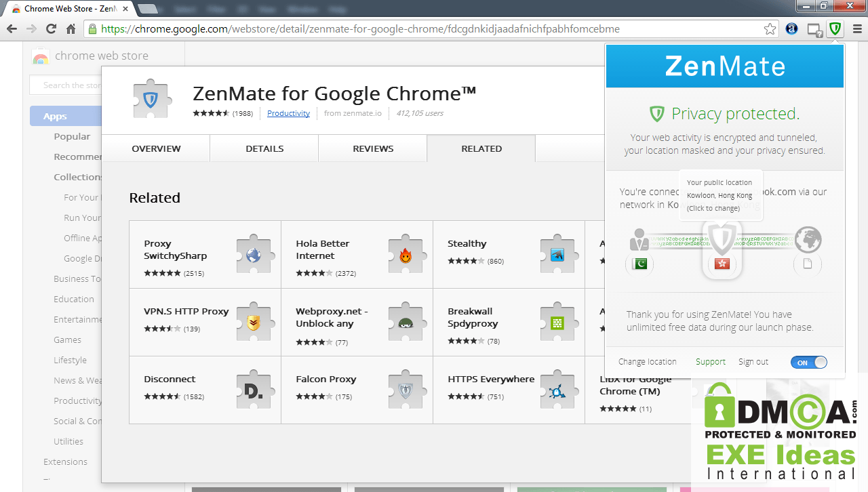Open Breakwall Spdyproxy extension title
Screen dimensions: 868x492
pyautogui.click(x=473, y=317)
